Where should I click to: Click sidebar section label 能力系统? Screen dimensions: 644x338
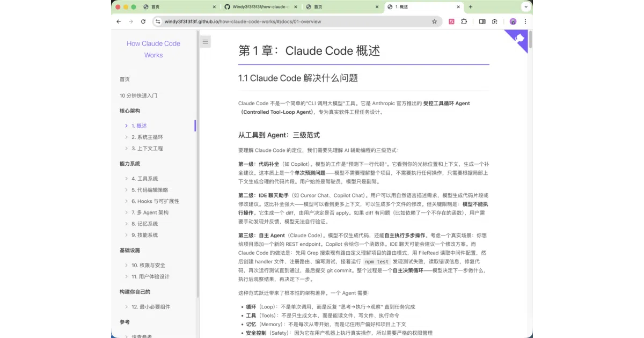click(x=130, y=164)
